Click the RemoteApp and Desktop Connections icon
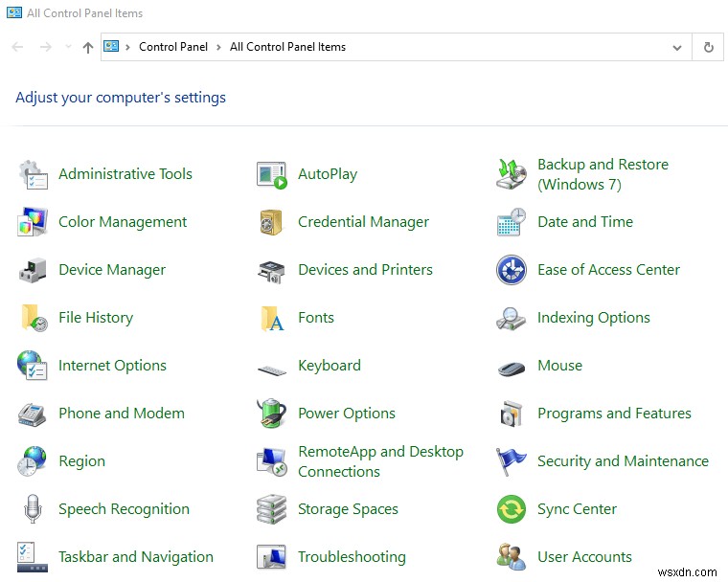Screen dimensions: 728x582 click(x=272, y=461)
